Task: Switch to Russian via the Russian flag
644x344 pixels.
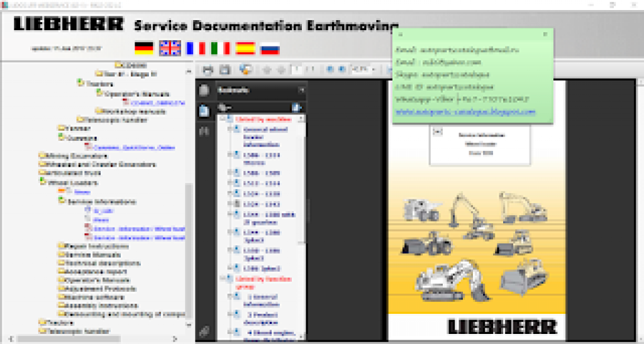Action: [x=270, y=48]
